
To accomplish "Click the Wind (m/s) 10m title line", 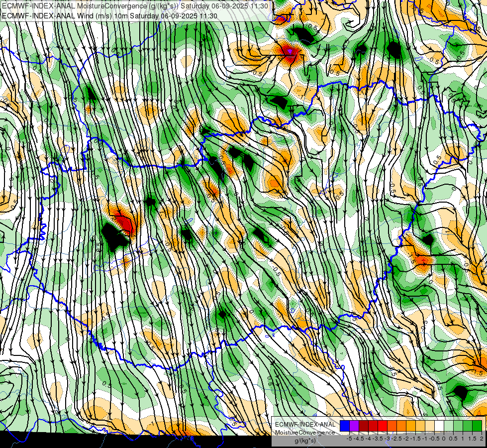I will coord(109,16).
